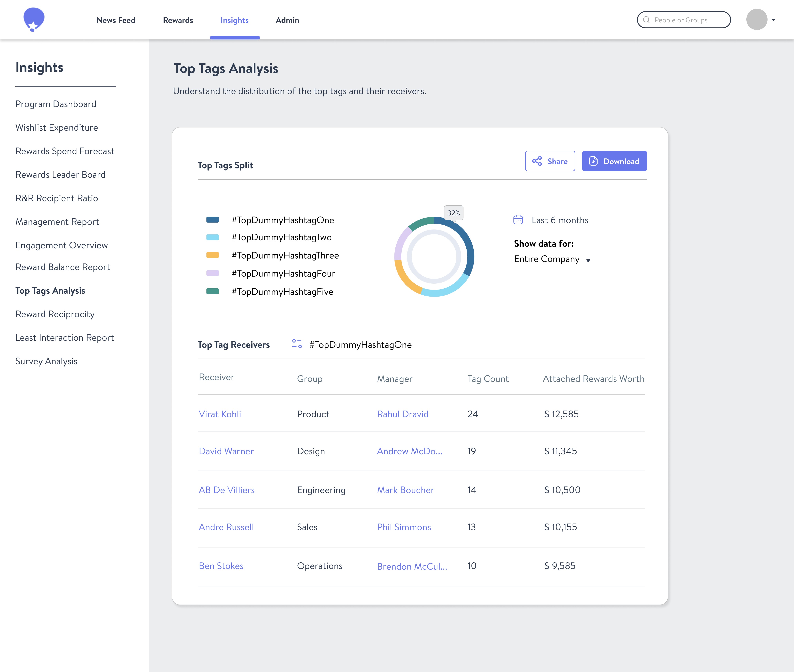Open Virat Kohli receiver link
794x672 pixels.
point(220,414)
